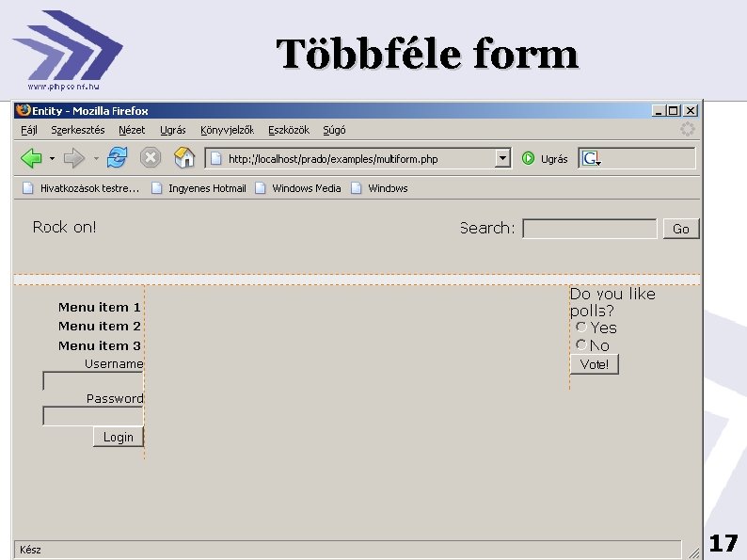The width and height of the screenshot is (747, 560).
Task: Open the Nézet menu
Action: [132, 130]
